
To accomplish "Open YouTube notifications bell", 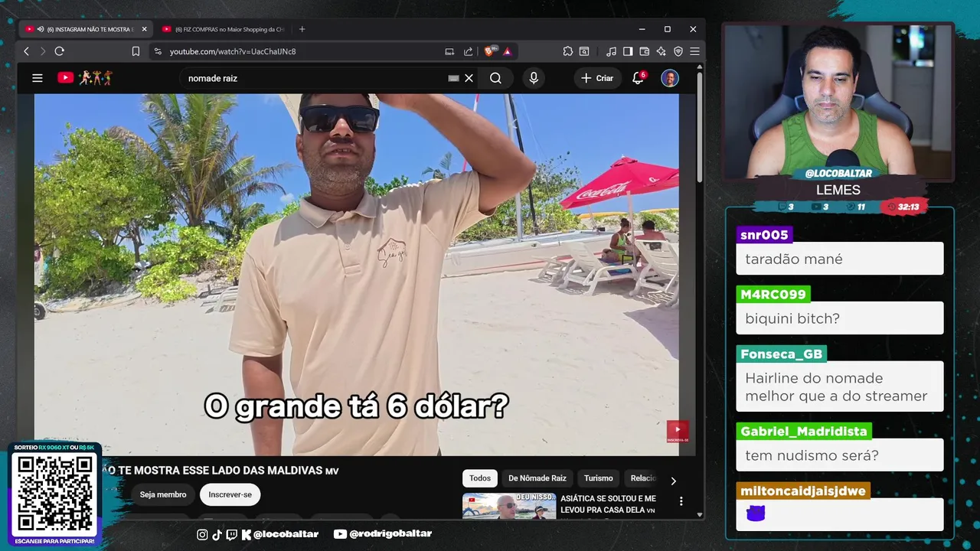I will coord(638,78).
